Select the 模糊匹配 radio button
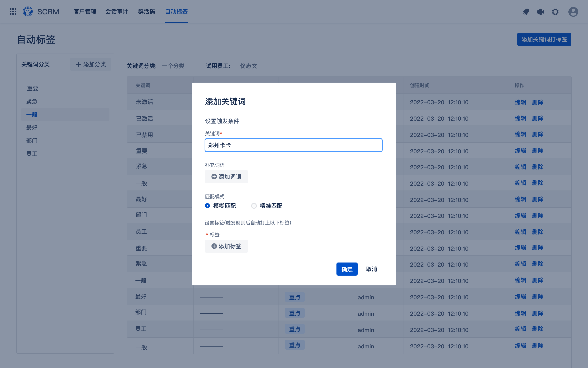This screenshot has height=368, width=588. [207, 206]
